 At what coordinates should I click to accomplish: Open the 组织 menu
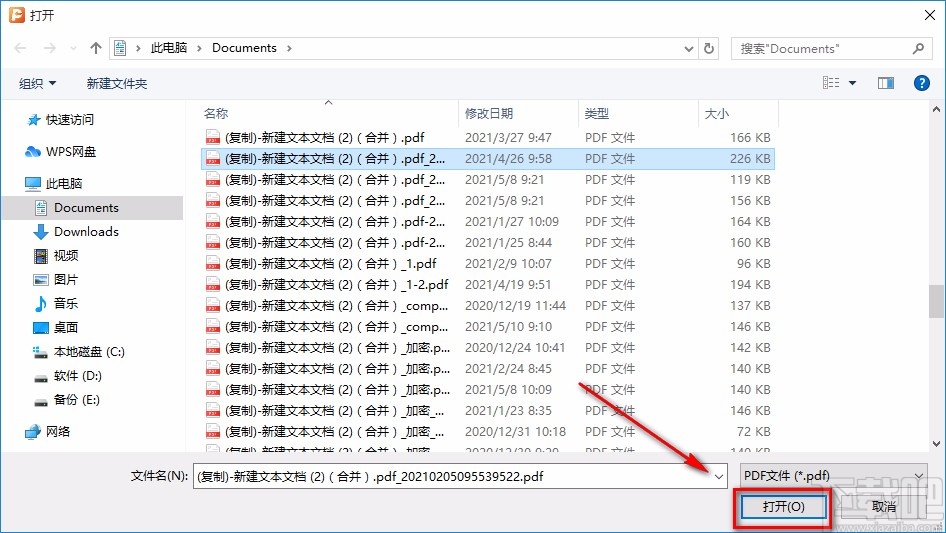coord(37,83)
